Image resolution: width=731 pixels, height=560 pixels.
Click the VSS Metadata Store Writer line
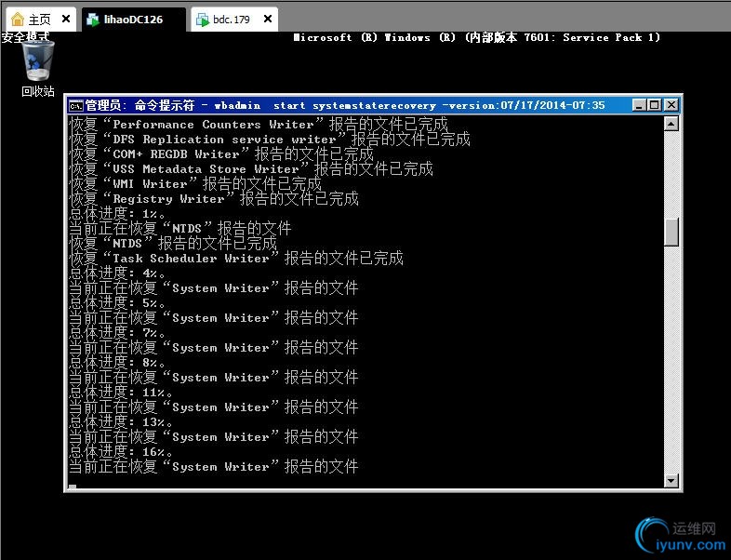251,169
